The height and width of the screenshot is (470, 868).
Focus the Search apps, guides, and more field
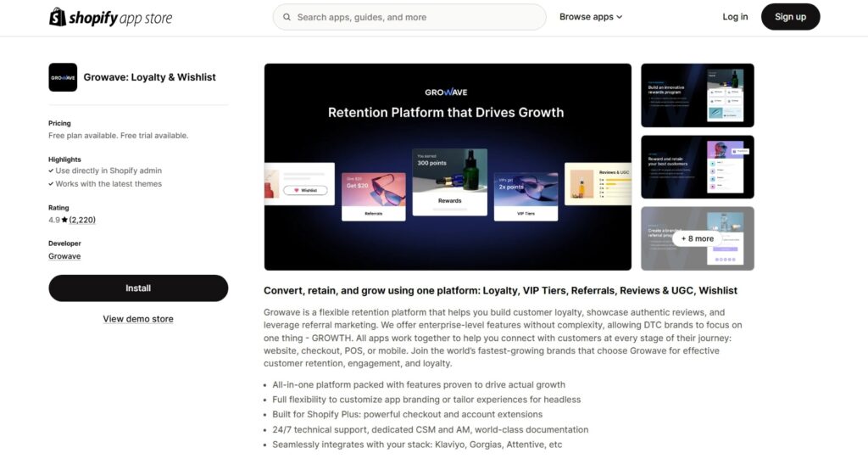(409, 17)
